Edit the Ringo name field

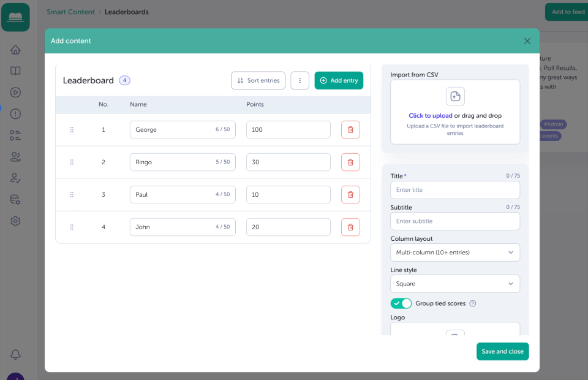click(183, 162)
